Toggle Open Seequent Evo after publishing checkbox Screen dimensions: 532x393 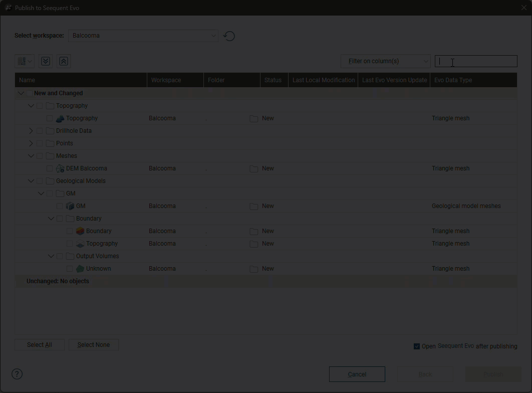pyautogui.click(x=417, y=346)
